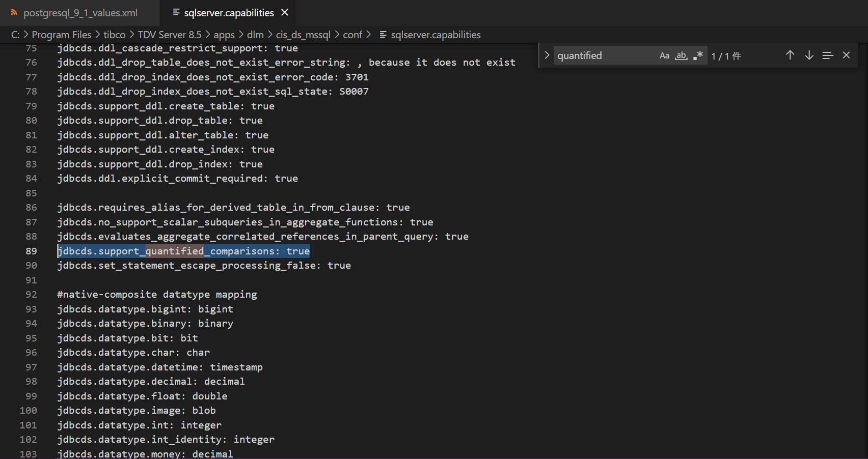Click line number 89 in gutter
Viewport: 868px width, 459px height.
pyautogui.click(x=31, y=251)
